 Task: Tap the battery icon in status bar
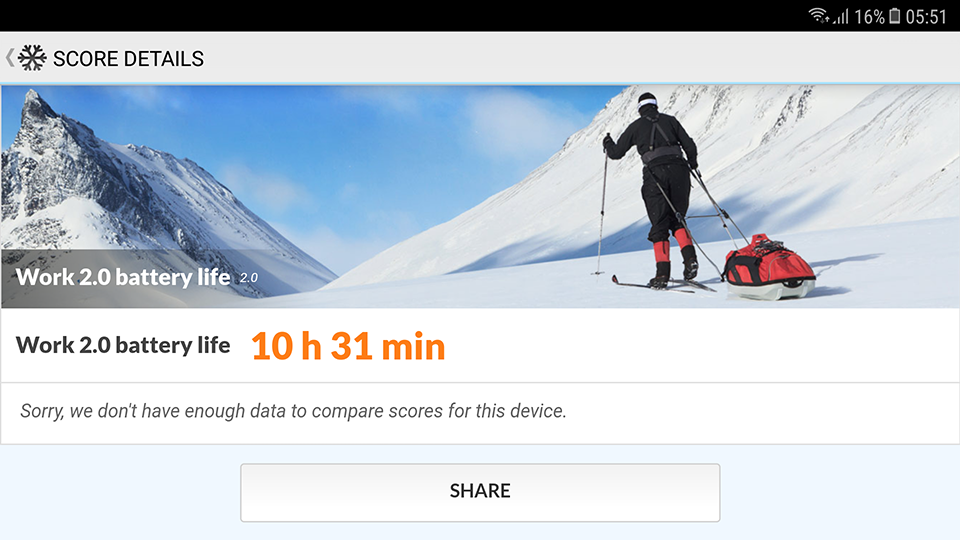pyautogui.click(x=894, y=16)
